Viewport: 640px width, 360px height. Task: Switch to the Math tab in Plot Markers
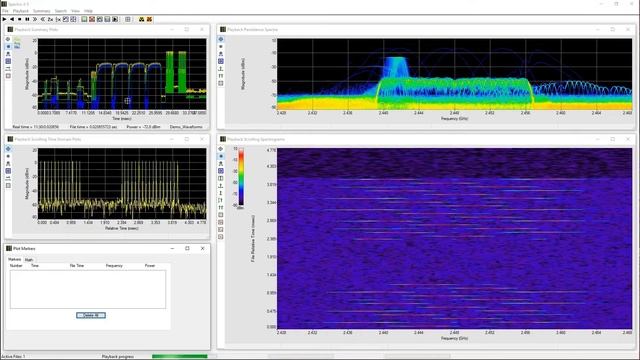[x=29, y=260]
